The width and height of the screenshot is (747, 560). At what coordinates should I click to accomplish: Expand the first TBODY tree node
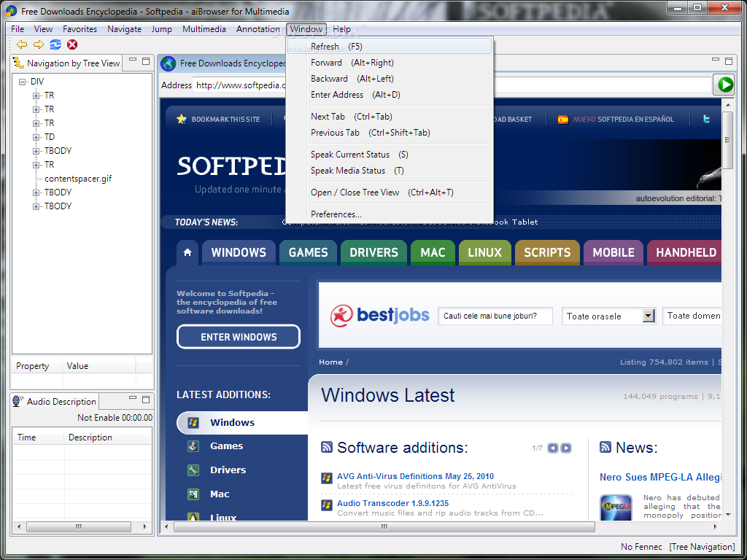(36, 151)
